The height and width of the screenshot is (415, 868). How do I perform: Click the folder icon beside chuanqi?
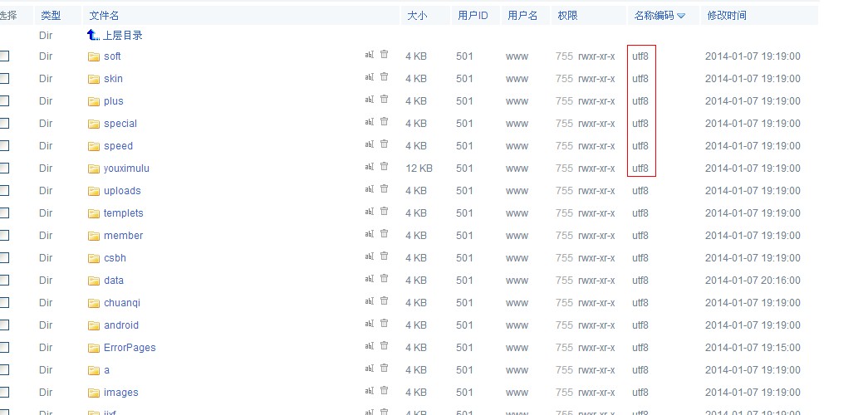point(94,303)
